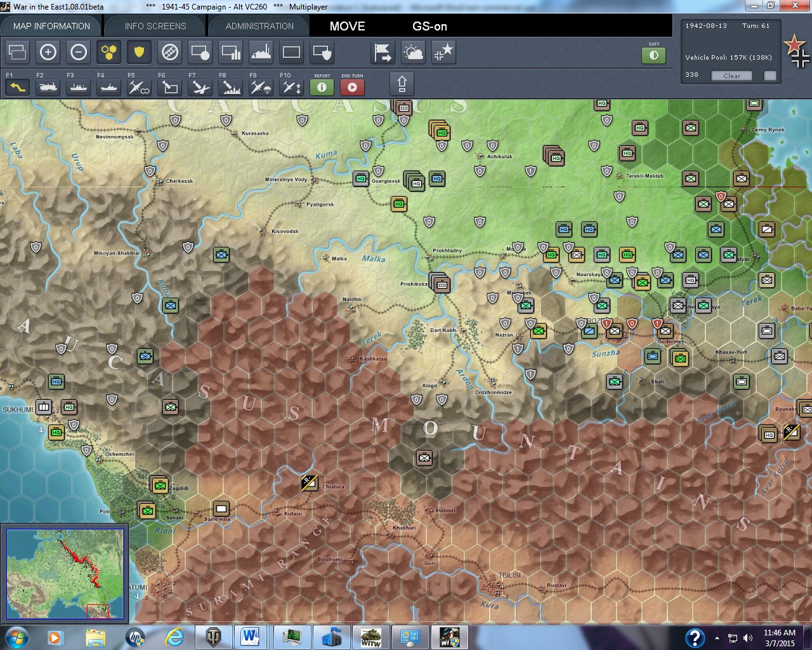Image resolution: width=812 pixels, height=650 pixels.
Task: Click inside the minimap overview
Action: 65,573
